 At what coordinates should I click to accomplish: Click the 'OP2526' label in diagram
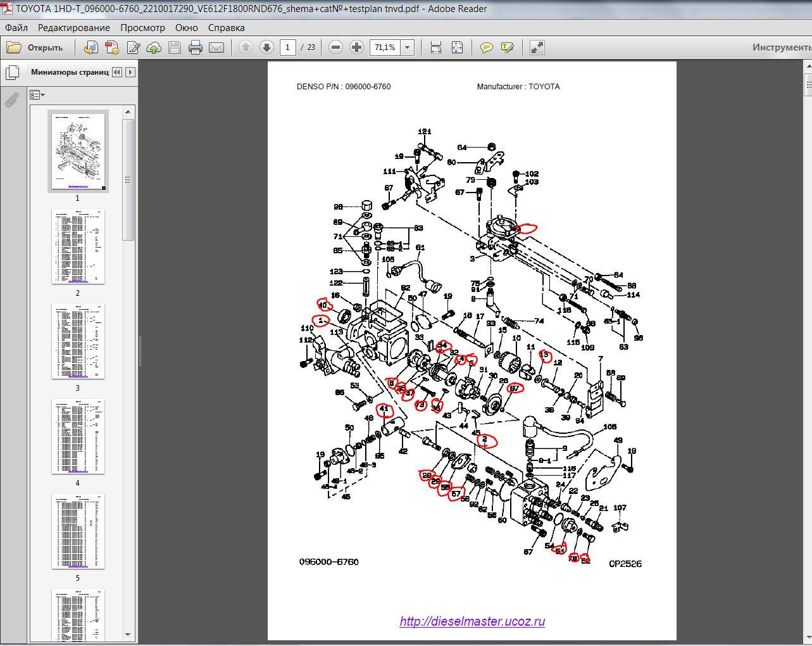[625, 564]
